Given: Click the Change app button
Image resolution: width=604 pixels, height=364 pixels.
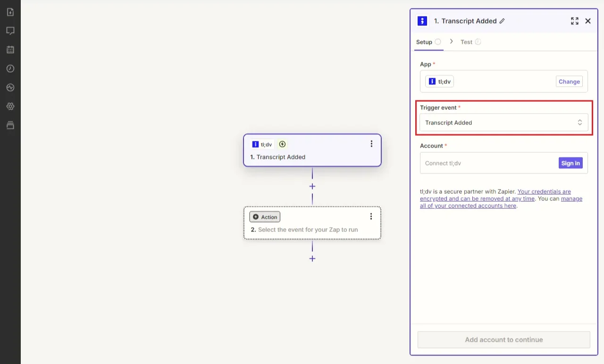Looking at the screenshot, I should (x=569, y=82).
